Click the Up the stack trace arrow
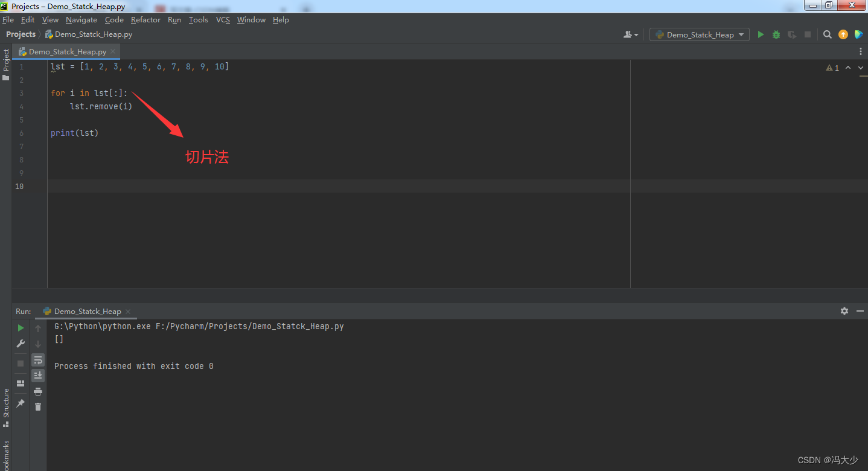Image resolution: width=868 pixels, height=471 pixels. 38,328
